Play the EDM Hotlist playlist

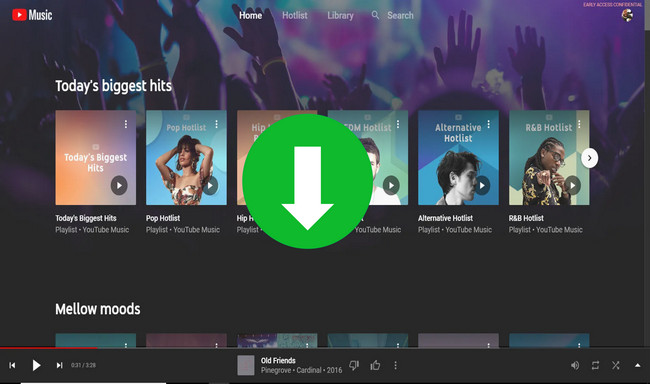coord(391,185)
